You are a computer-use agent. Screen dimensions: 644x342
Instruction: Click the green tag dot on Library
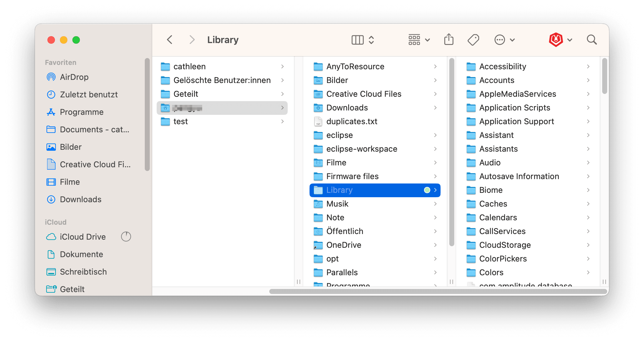(427, 190)
